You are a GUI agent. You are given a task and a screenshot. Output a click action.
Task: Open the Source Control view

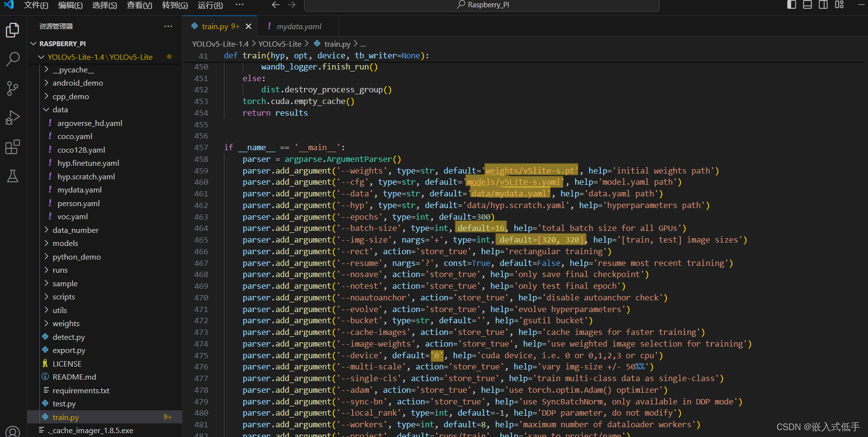pyautogui.click(x=13, y=88)
